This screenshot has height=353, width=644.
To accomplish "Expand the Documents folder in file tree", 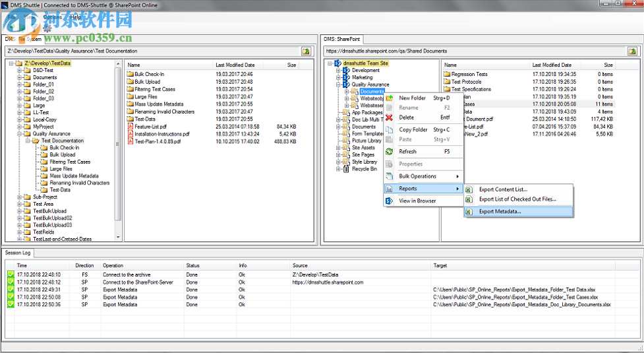I will click(19, 77).
